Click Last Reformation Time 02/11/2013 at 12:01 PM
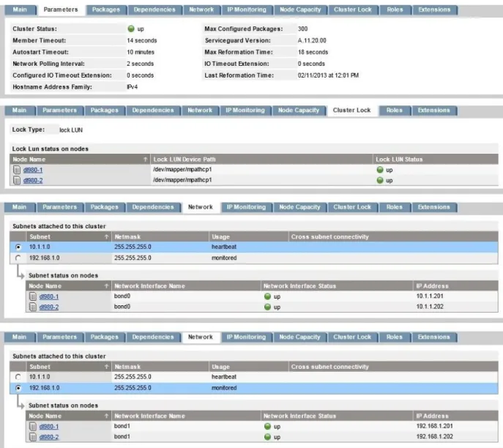 (x=328, y=75)
